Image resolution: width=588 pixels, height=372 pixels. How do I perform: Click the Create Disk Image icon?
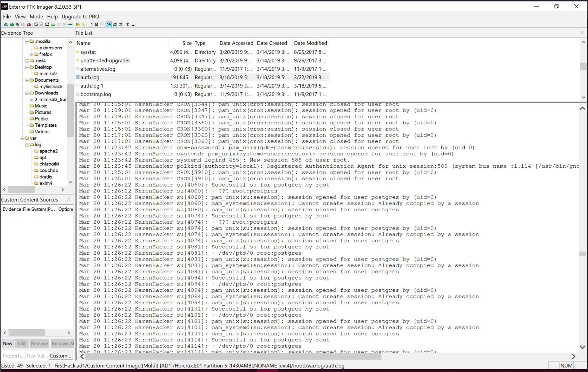35,24
